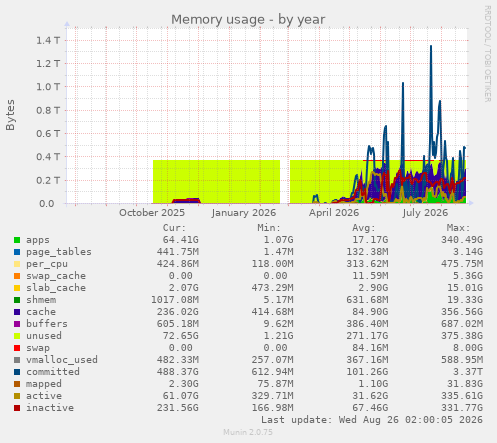This screenshot has height=443, width=497.
Task: Click the 'January 2026' x-axis label
Action: 244,213
